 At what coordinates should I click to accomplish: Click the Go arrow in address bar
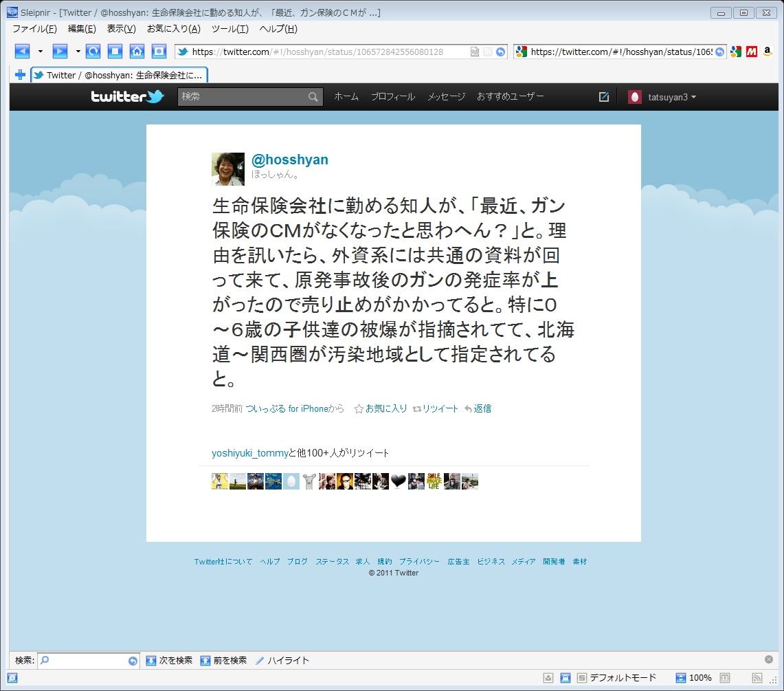[x=500, y=52]
